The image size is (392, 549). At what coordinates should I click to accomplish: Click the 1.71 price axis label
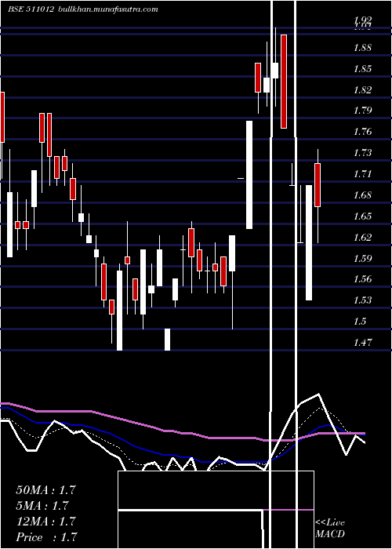(362, 174)
